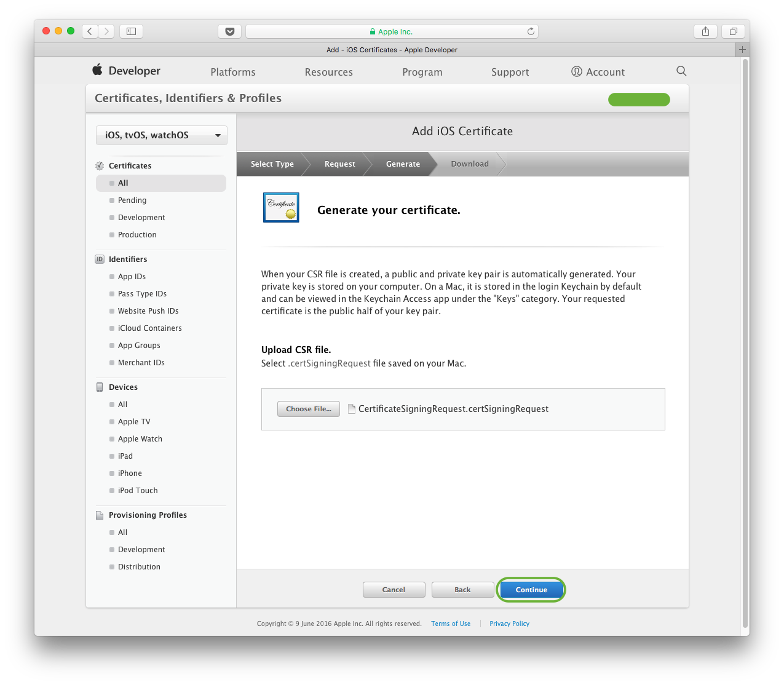Select iPod Touch devices
Viewport: 784px width, 685px height.
click(x=138, y=491)
